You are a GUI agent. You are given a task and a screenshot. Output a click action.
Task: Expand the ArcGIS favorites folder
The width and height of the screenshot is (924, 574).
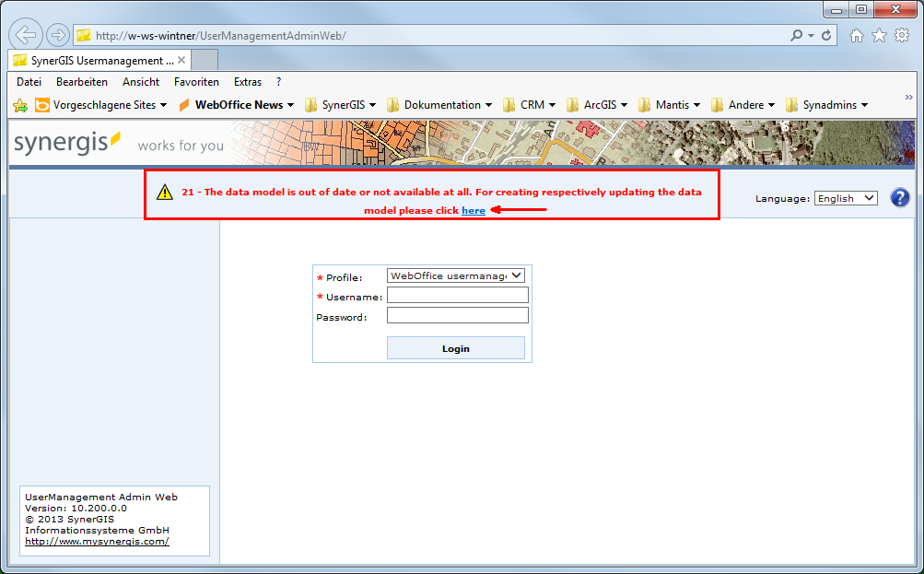(x=597, y=104)
